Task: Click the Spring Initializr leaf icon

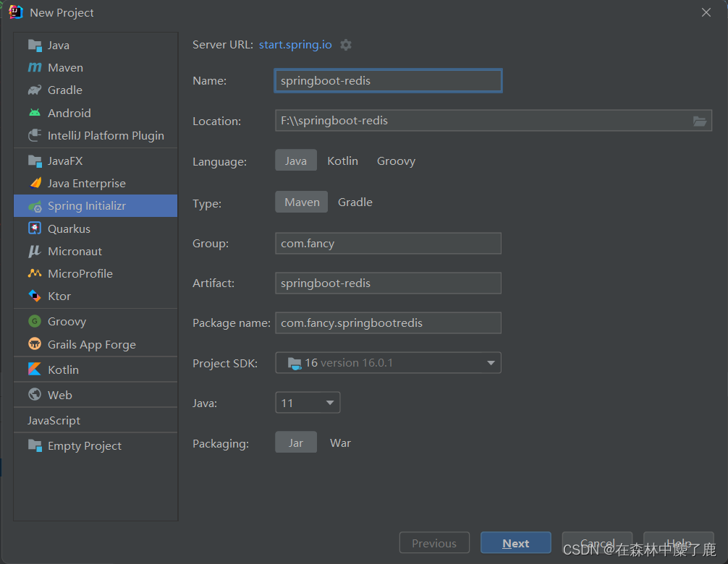Action: pos(35,206)
